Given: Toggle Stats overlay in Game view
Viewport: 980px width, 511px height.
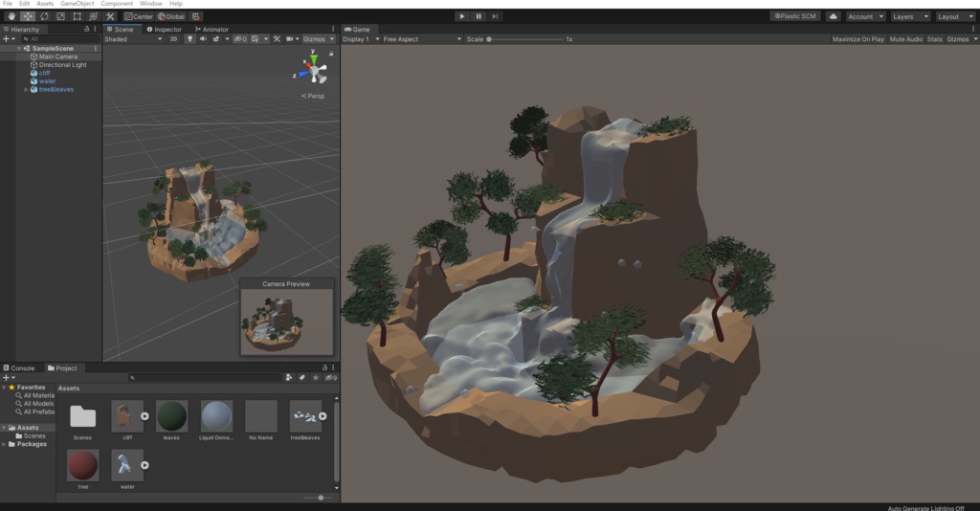Looking at the screenshot, I should coord(934,38).
